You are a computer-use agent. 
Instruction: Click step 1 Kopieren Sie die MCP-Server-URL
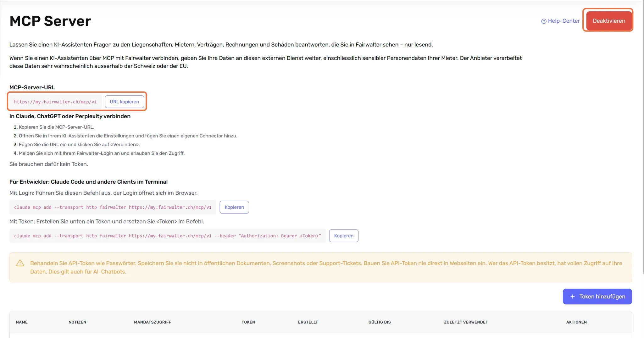56,127
